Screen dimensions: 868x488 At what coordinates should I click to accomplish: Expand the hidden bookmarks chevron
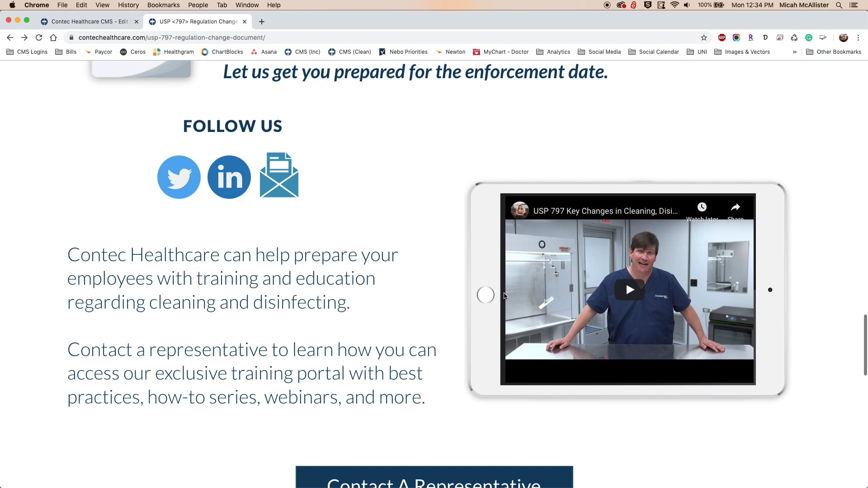click(x=794, y=52)
